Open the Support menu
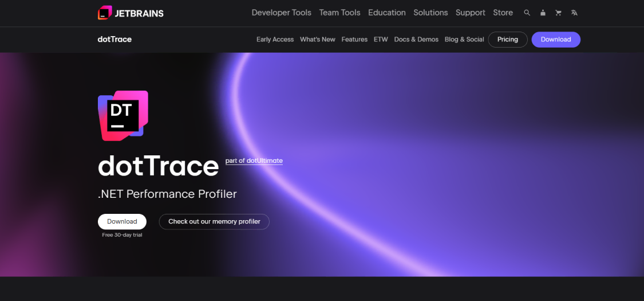This screenshot has width=644, height=301. (x=470, y=13)
